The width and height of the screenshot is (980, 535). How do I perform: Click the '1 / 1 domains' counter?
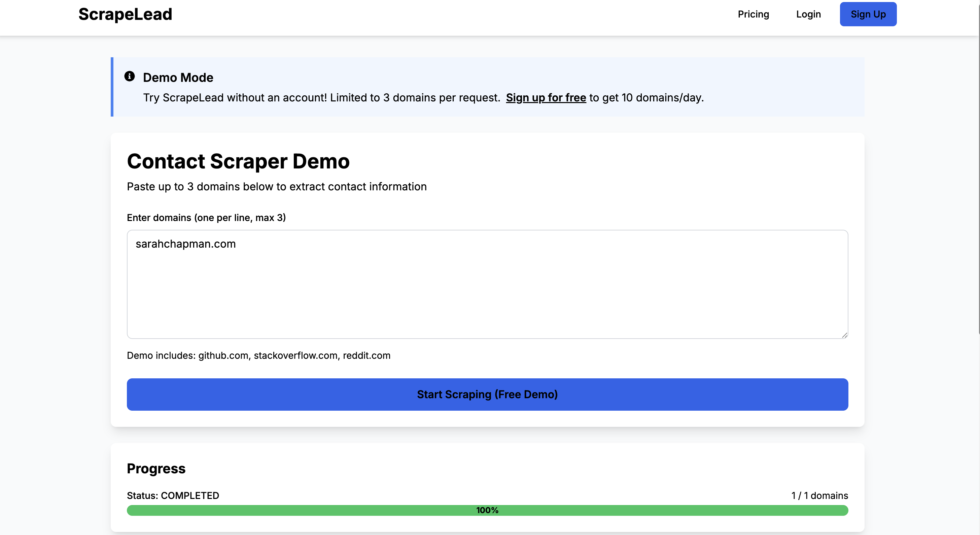point(819,495)
